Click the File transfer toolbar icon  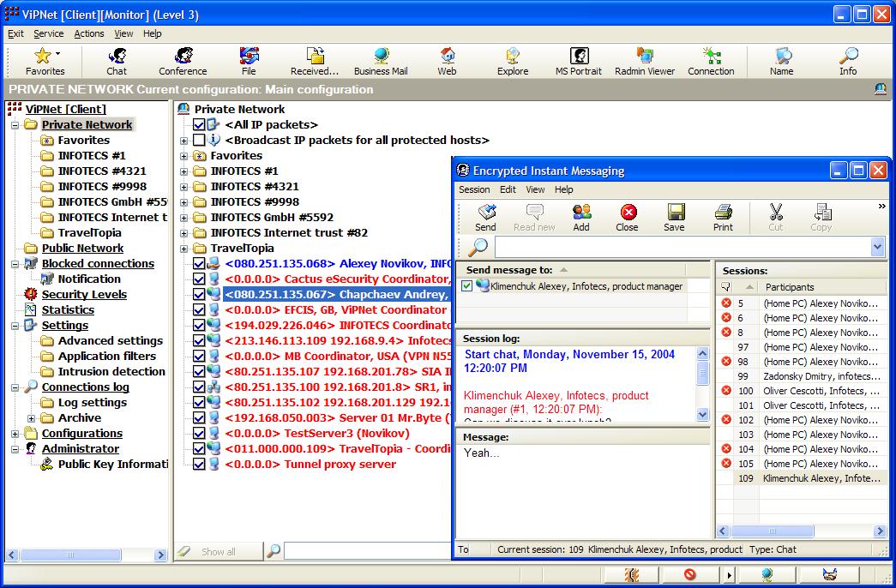[249, 56]
